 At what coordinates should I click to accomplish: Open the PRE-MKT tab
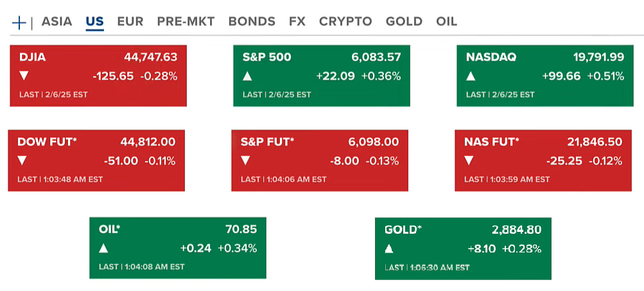[x=186, y=21]
